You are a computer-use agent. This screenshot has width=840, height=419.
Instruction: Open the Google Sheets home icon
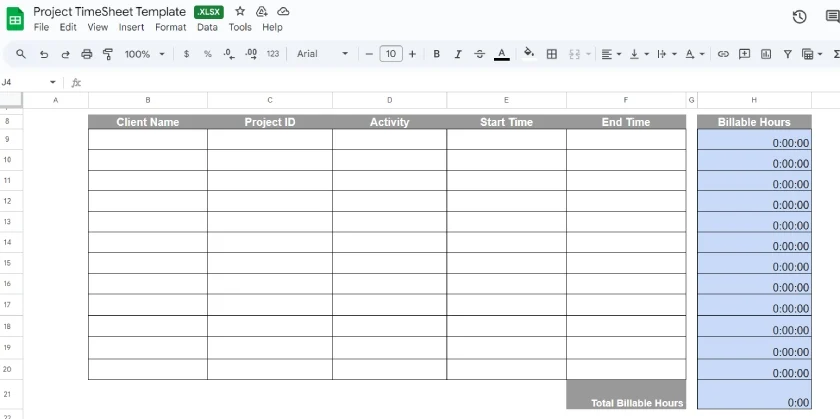pos(15,19)
